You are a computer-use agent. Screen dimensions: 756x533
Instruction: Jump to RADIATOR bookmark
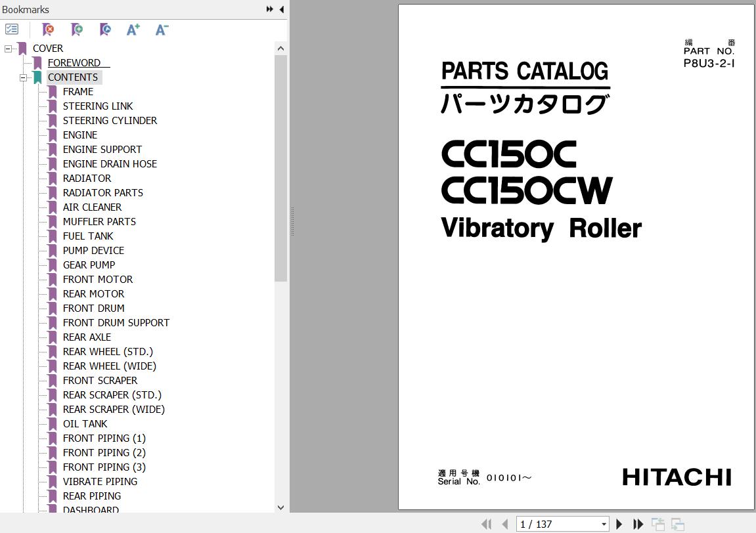click(87, 179)
